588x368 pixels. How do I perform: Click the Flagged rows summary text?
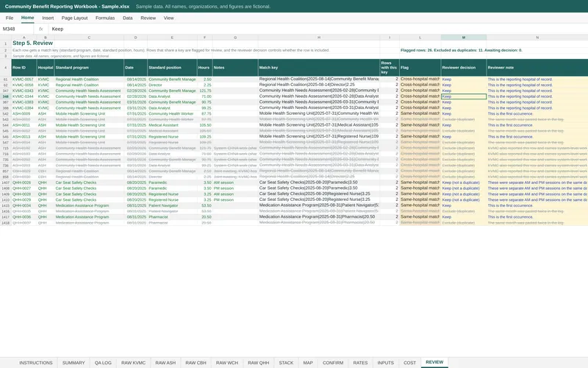point(462,50)
